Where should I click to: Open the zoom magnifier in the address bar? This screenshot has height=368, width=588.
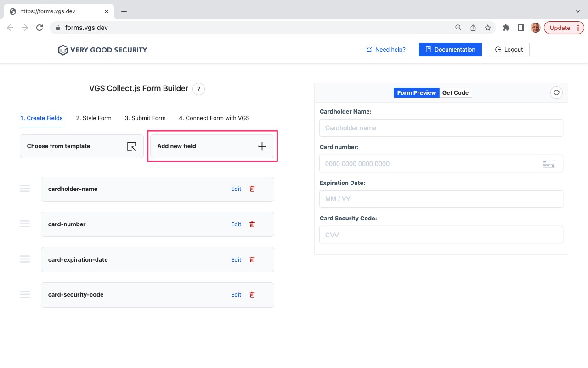458,28
